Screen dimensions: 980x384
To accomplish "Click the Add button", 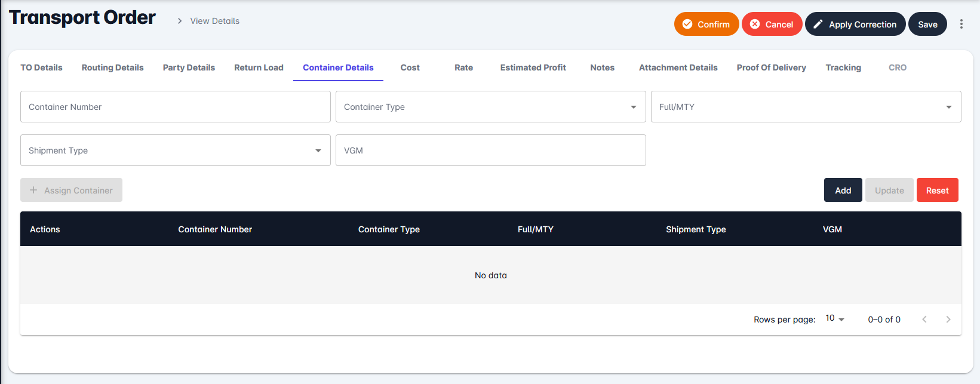I will coord(843,190).
